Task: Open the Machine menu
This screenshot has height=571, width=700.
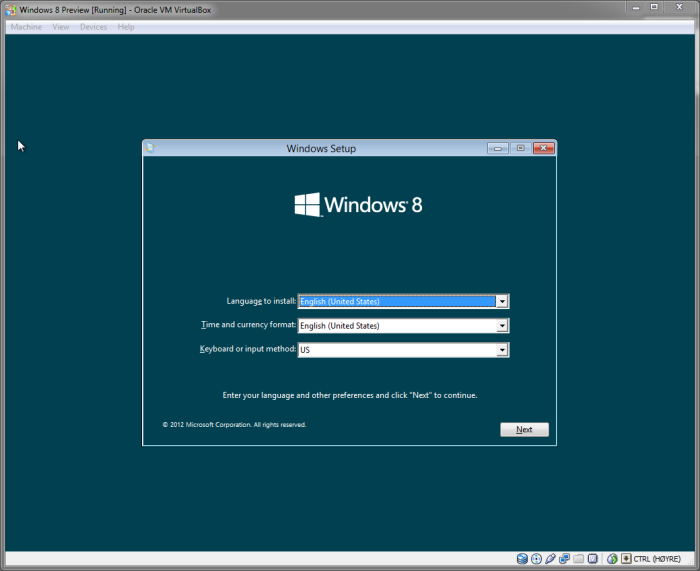Action: (x=26, y=27)
